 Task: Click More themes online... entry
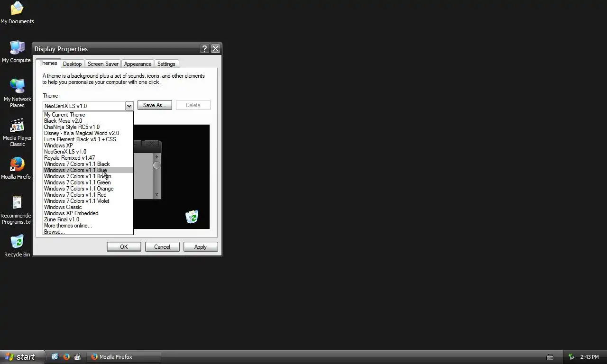point(88,226)
